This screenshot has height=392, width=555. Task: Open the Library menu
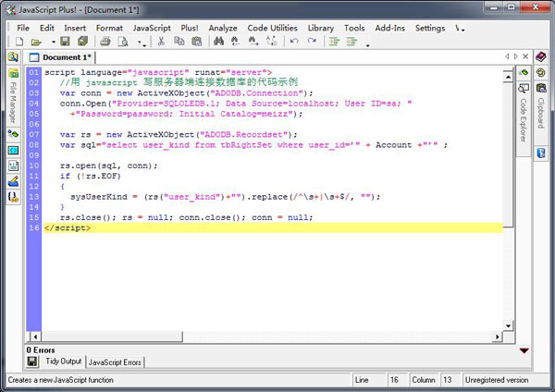(321, 28)
